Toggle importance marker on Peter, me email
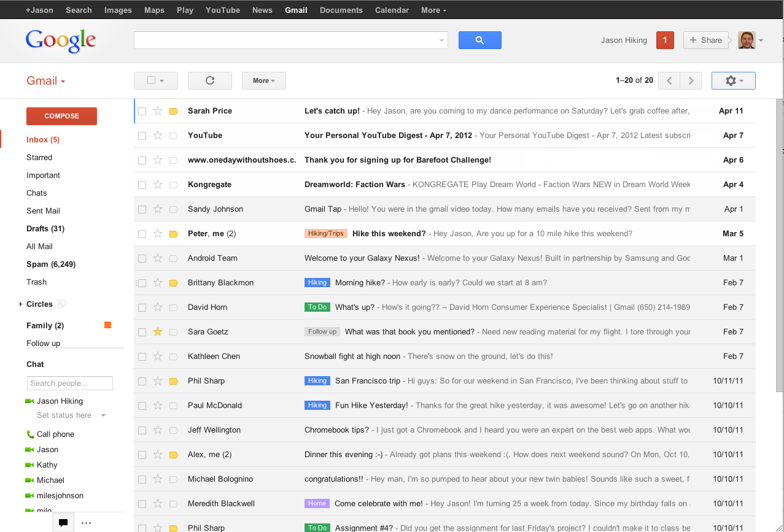This screenshot has height=532, width=784. (173, 234)
